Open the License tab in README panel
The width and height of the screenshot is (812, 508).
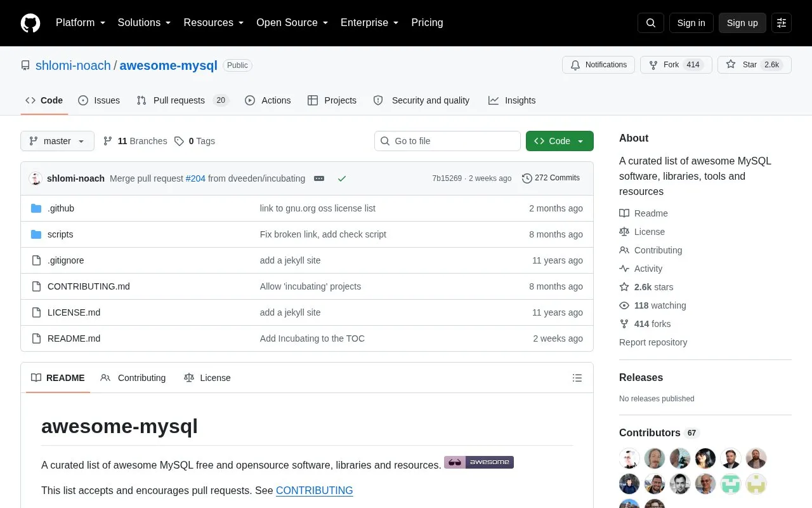pyautogui.click(x=207, y=378)
